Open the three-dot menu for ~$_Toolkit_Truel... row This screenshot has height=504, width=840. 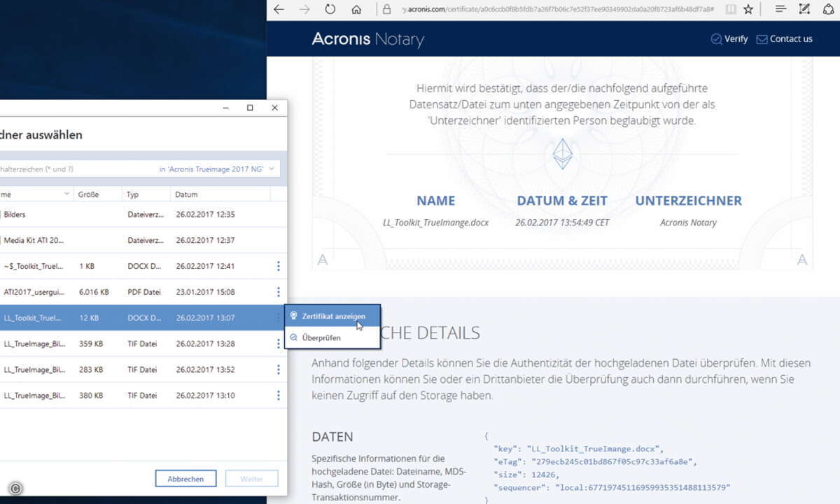point(279,266)
